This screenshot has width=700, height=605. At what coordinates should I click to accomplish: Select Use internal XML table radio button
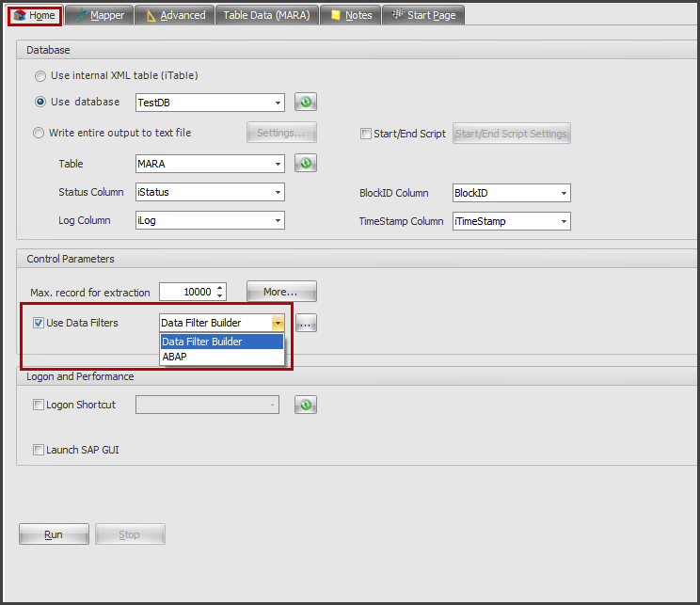tap(40, 76)
